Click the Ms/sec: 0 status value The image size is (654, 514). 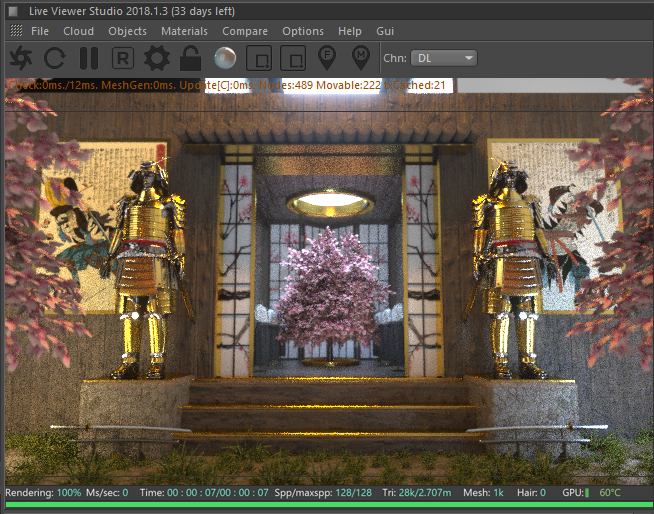[x=107, y=493]
